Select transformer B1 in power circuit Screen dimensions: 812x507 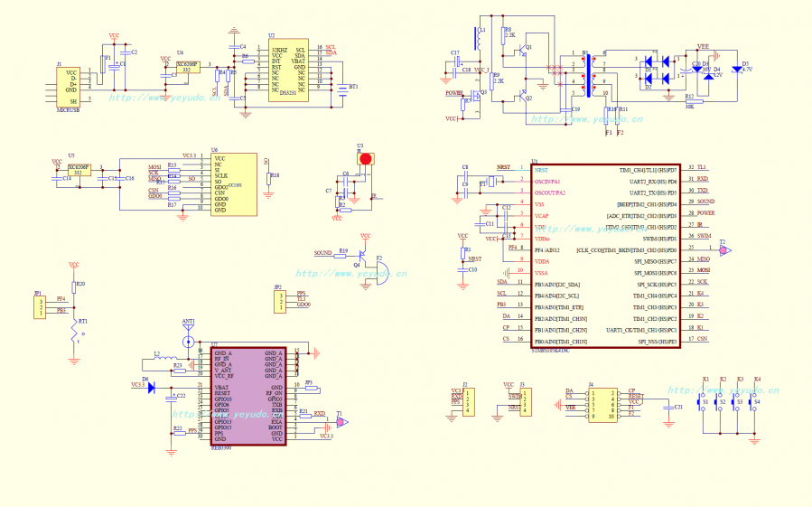point(587,76)
